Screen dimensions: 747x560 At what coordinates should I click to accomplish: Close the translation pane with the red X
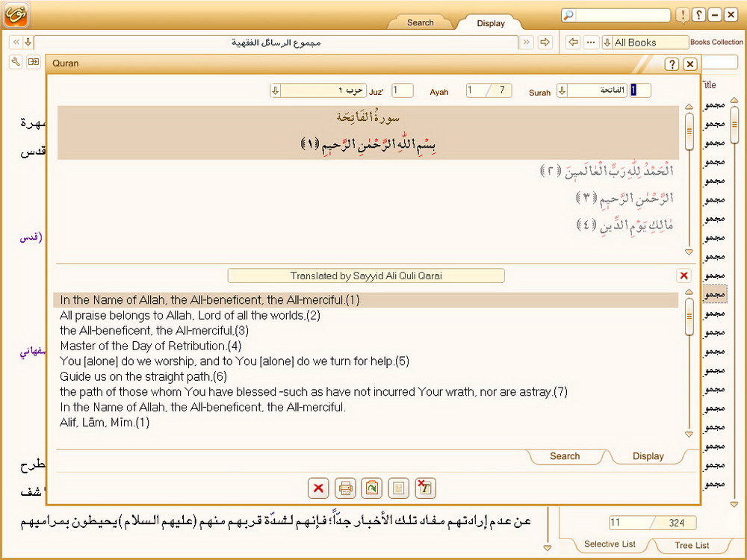(684, 276)
